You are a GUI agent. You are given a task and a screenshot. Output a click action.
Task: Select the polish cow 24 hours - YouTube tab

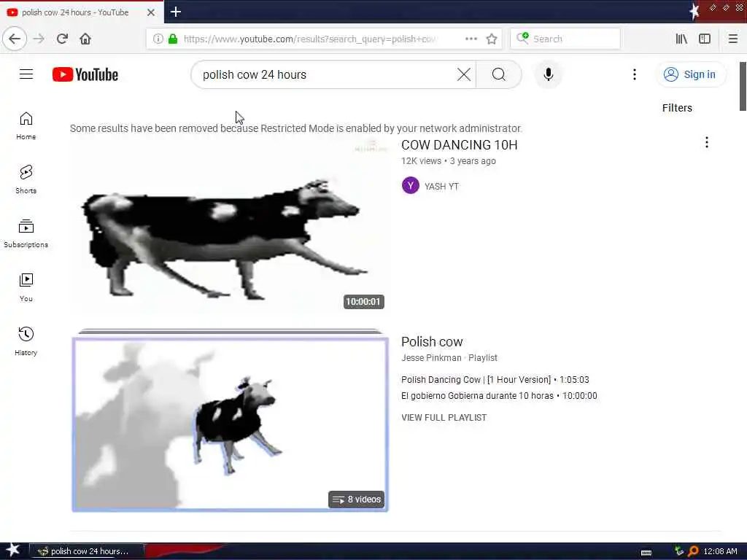(82, 12)
